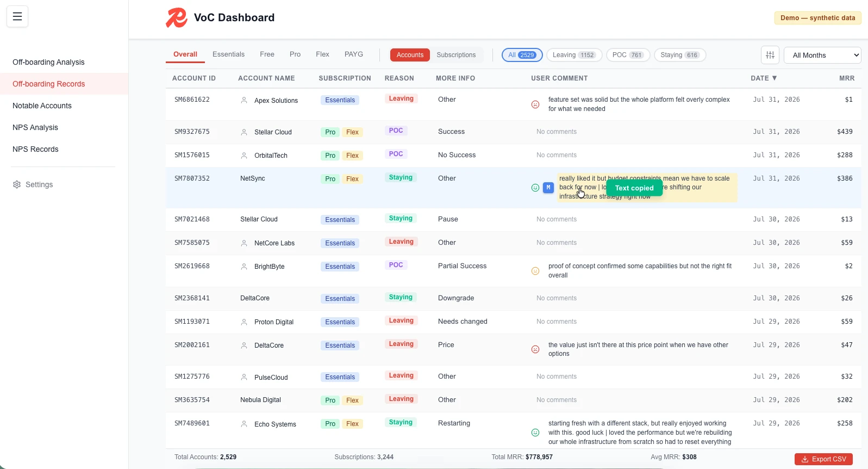Image resolution: width=868 pixels, height=469 pixels.
Task: Click the Essentials tag in PulseCloud row
Action: pos(340,377)
